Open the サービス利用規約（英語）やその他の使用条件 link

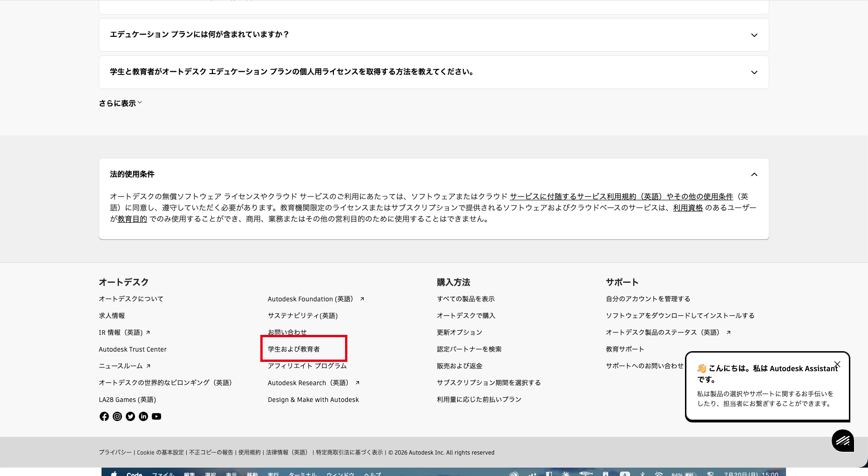pos(621,197)
